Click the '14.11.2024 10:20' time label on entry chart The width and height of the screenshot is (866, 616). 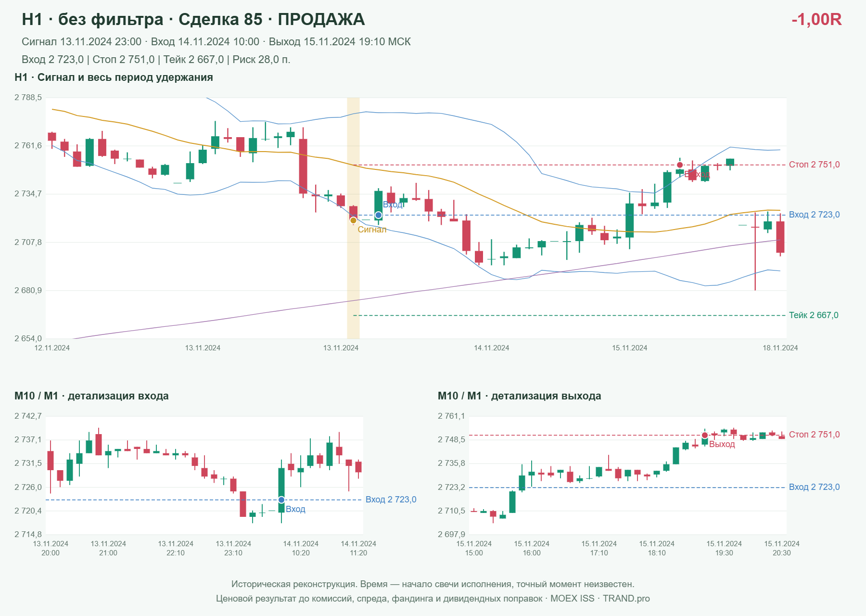[x=301, y=548]
